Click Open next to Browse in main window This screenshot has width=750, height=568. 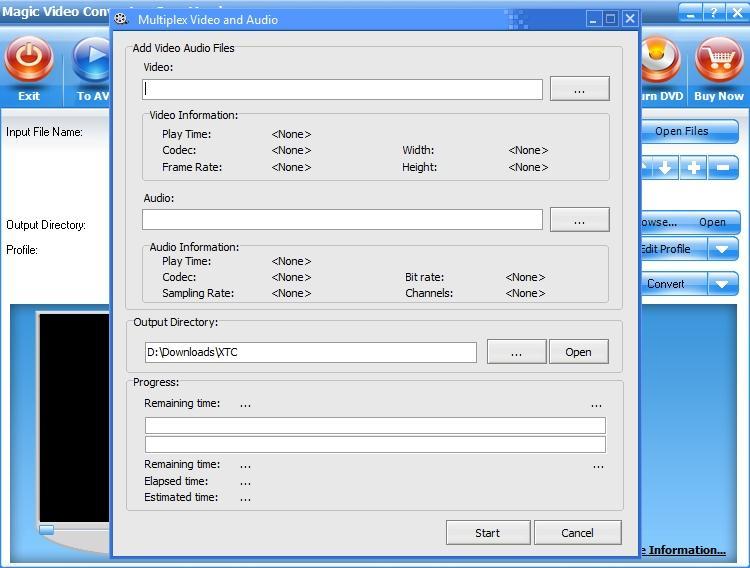tap(712, 223)
